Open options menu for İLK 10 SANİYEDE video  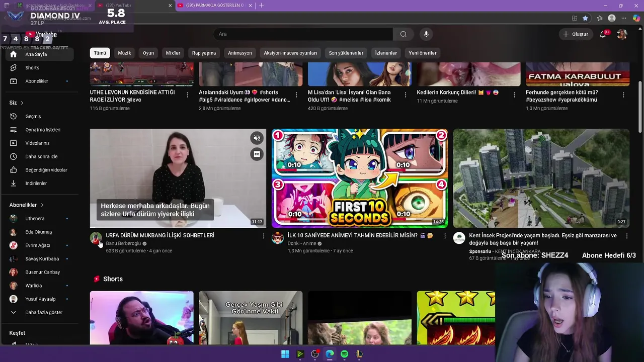(445, 236)
